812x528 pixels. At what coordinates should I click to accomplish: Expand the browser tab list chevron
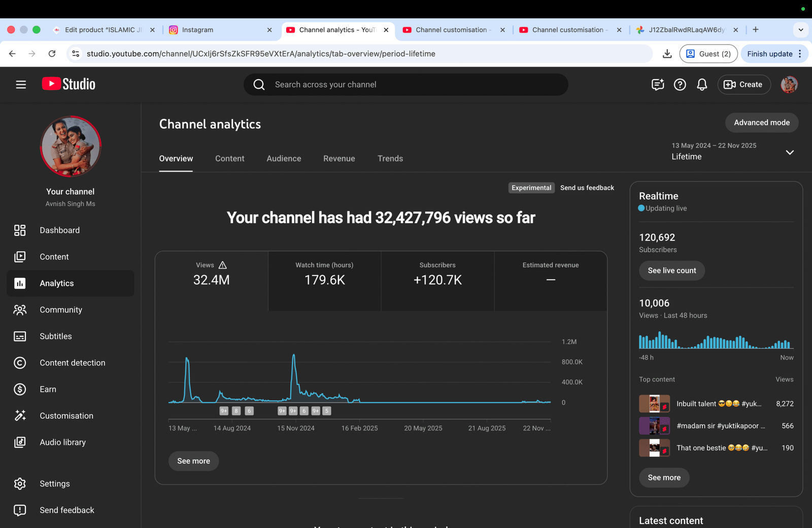[x=800, y=30]
